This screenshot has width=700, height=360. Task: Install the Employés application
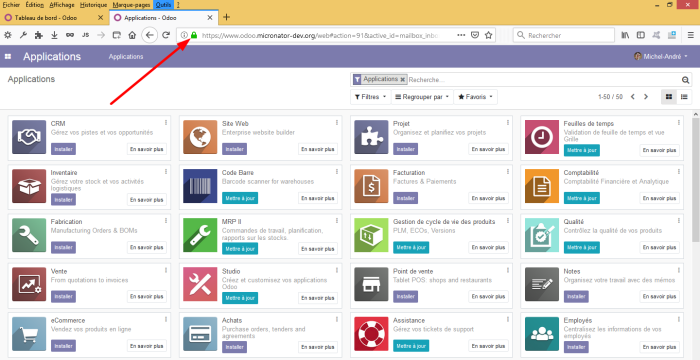[576, 347]
